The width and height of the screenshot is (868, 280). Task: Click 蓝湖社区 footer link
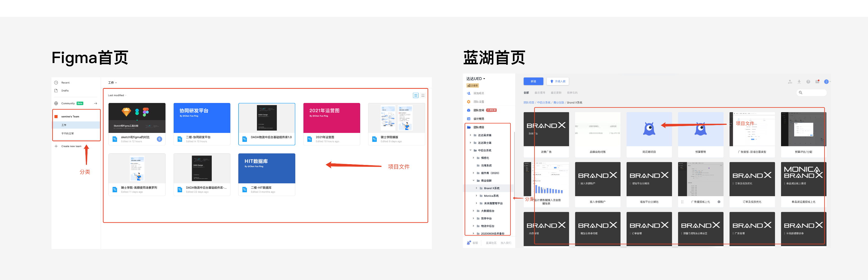pyautogui.click(x=491, y=243)
